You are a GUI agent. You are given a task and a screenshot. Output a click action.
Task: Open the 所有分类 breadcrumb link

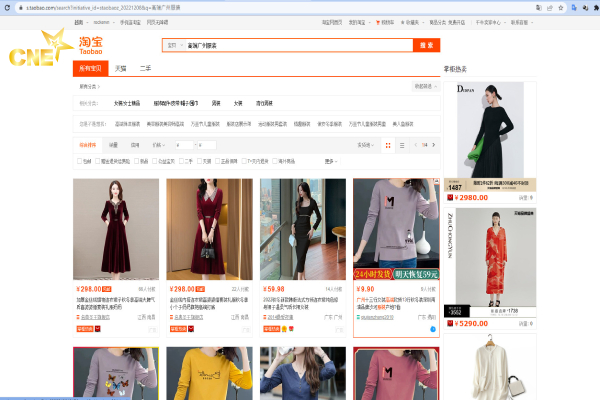coord(90,87)
